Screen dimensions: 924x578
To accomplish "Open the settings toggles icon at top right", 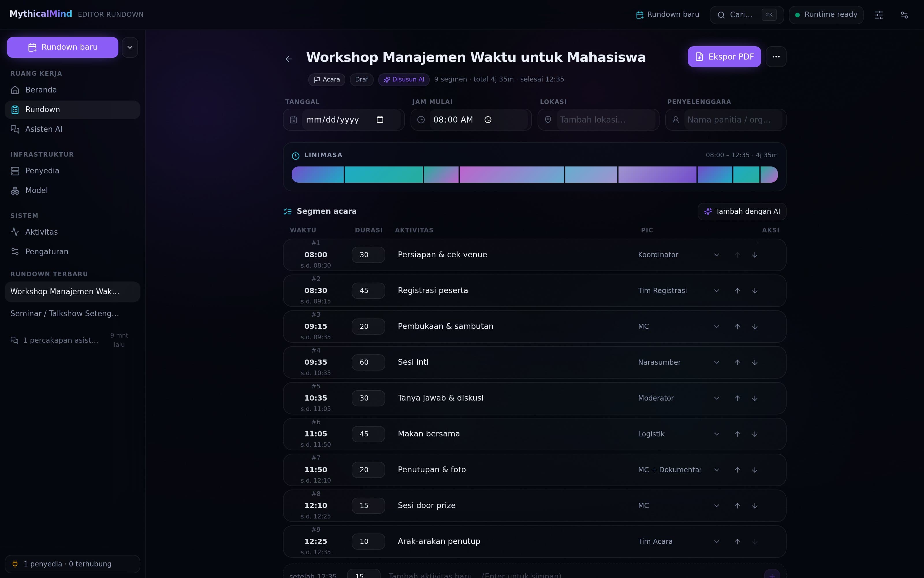I will click(904, 15).
